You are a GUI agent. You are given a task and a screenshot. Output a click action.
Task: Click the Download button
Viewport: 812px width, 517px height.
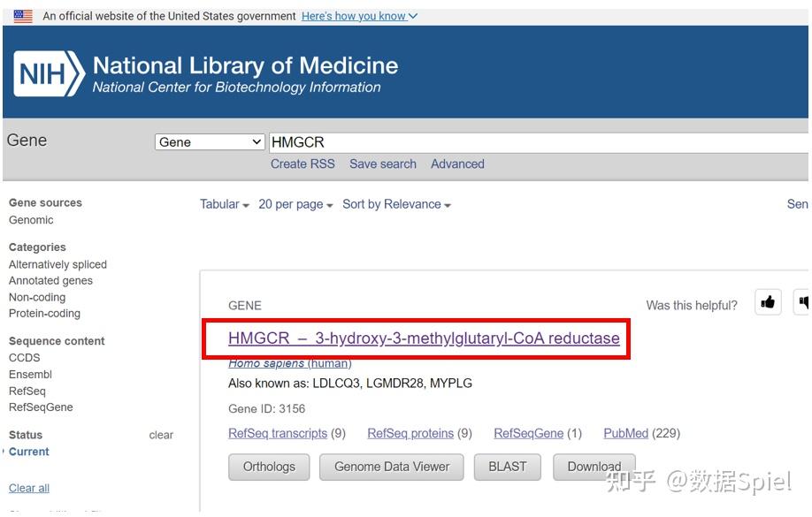tap(594, 467)
